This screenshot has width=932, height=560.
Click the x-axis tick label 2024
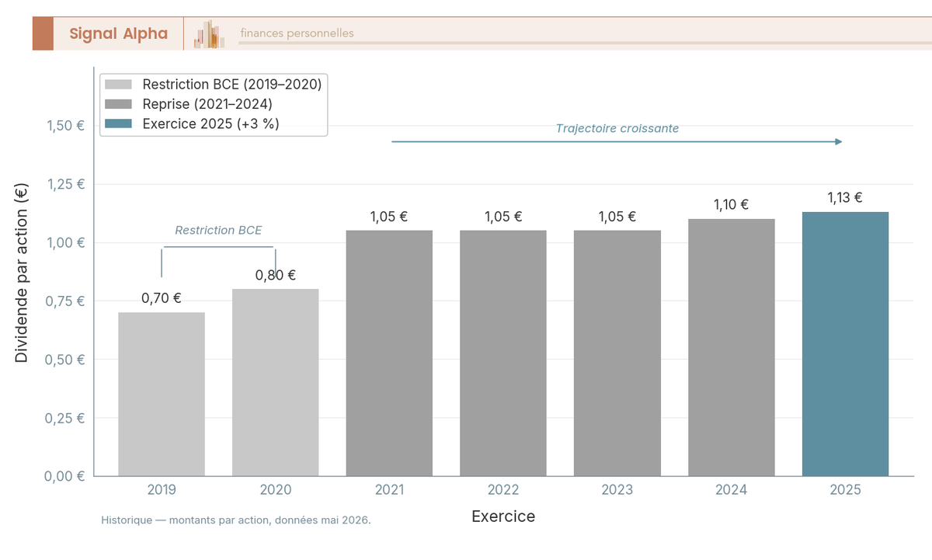[732, 490]
